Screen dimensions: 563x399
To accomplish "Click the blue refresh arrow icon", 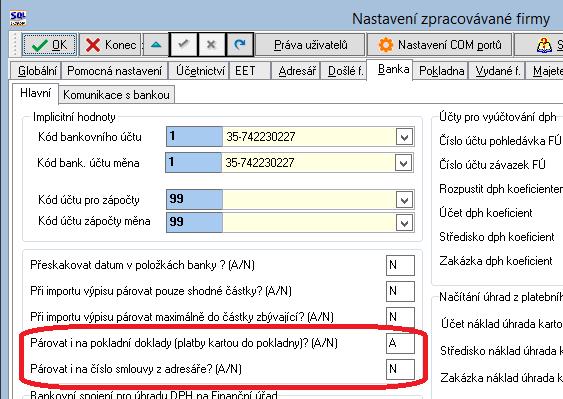I will 240,45.
